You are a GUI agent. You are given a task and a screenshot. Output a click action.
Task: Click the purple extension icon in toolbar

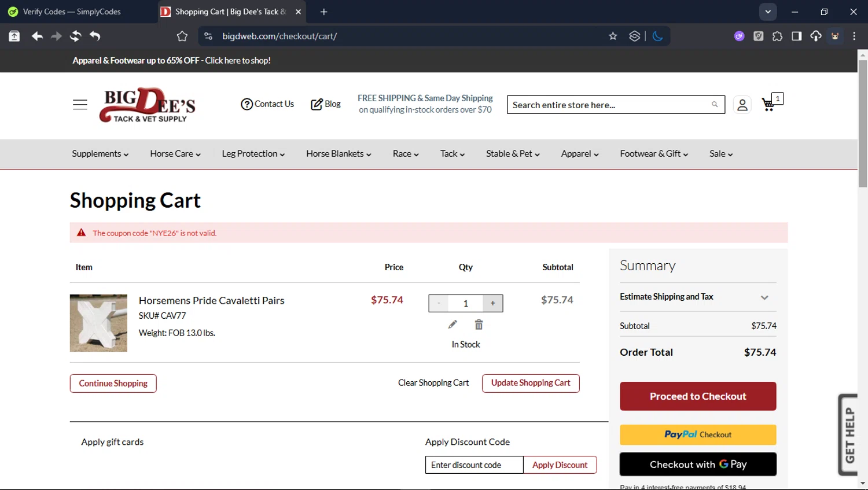tap(739, 36)
